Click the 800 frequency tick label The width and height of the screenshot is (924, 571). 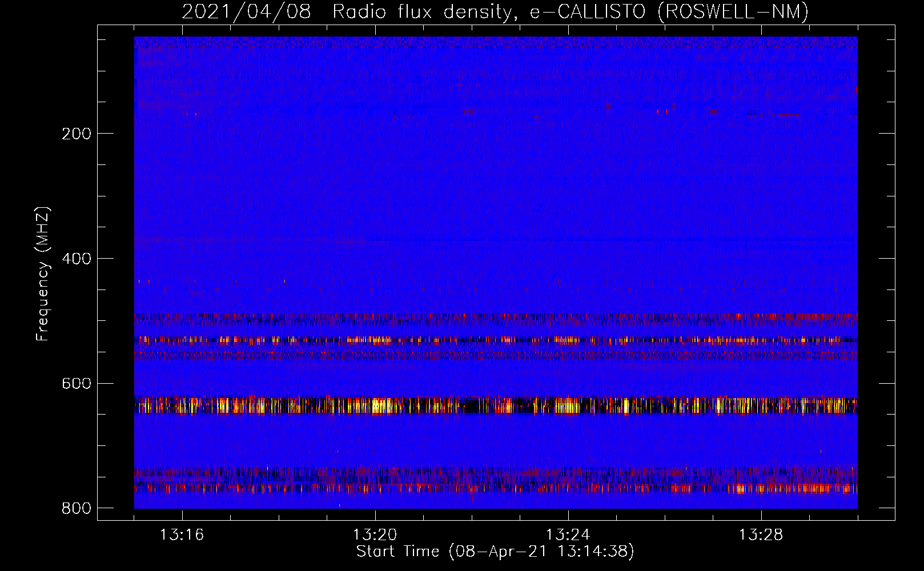pyautogui.click(x=77, y=508)
